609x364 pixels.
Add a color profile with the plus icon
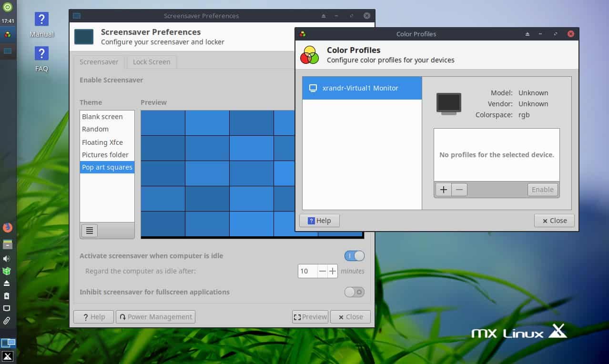(443, 189)
